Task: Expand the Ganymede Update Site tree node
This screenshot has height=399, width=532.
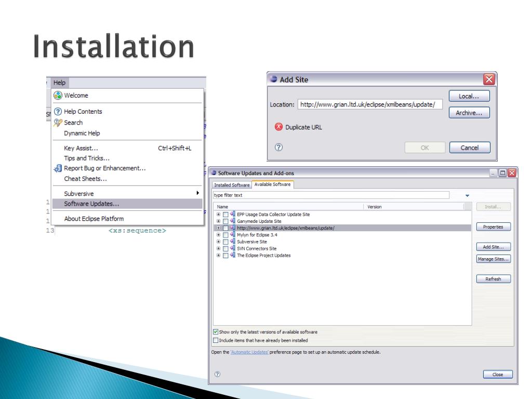Action: pos(219,221)
